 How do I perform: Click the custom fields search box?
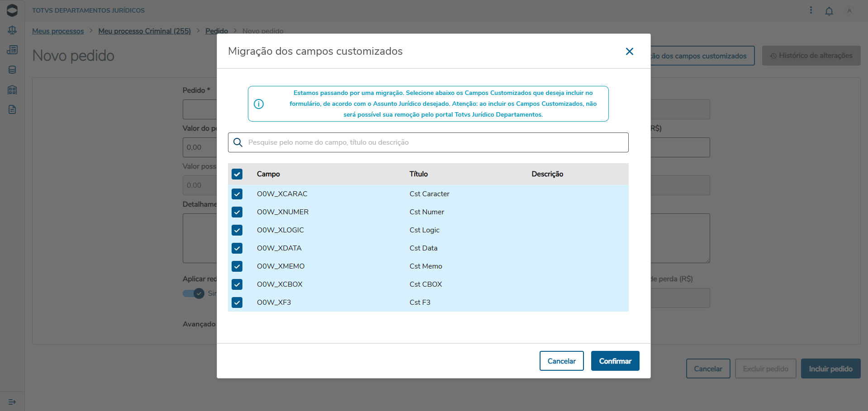(x=434, y=142)
